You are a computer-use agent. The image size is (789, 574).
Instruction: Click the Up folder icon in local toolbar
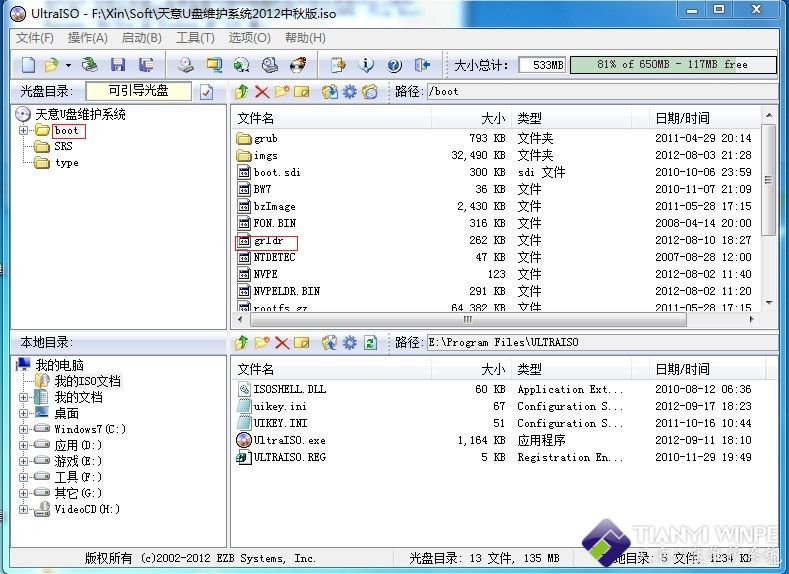pos(242,343)
